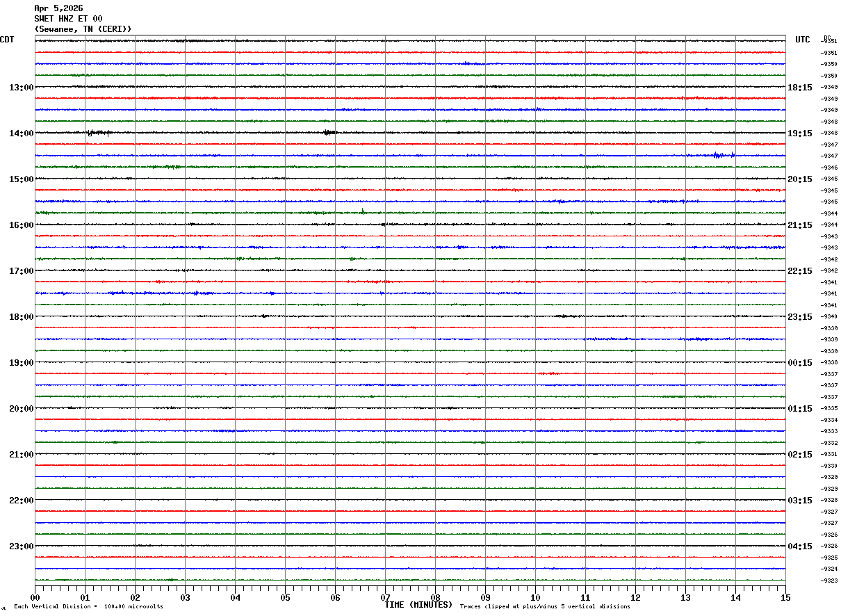Click minute tick label "00" on time axis
The width and height of the screenshot is (841, 616).
[35, 597]
